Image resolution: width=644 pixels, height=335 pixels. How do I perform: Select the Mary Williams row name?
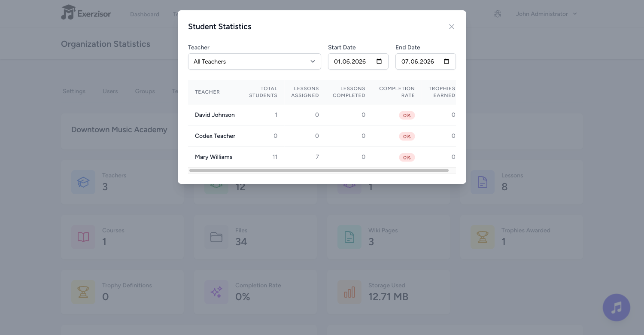(x=213, y=157)
